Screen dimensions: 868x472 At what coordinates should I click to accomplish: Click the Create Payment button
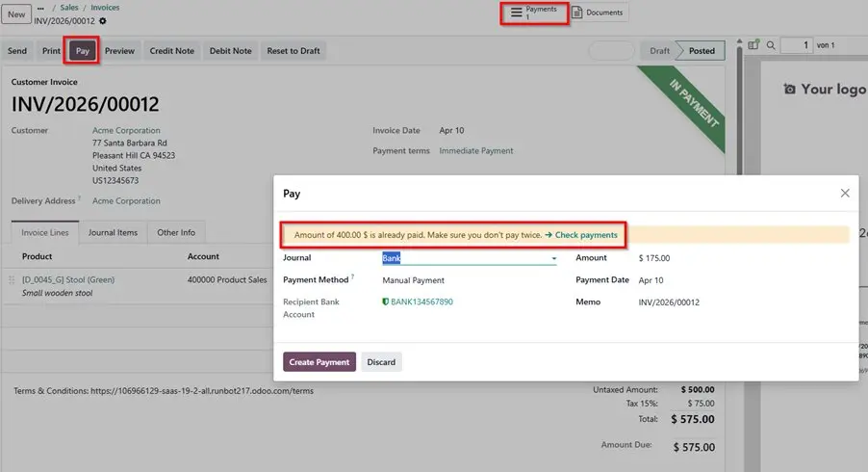coord(319,362)
